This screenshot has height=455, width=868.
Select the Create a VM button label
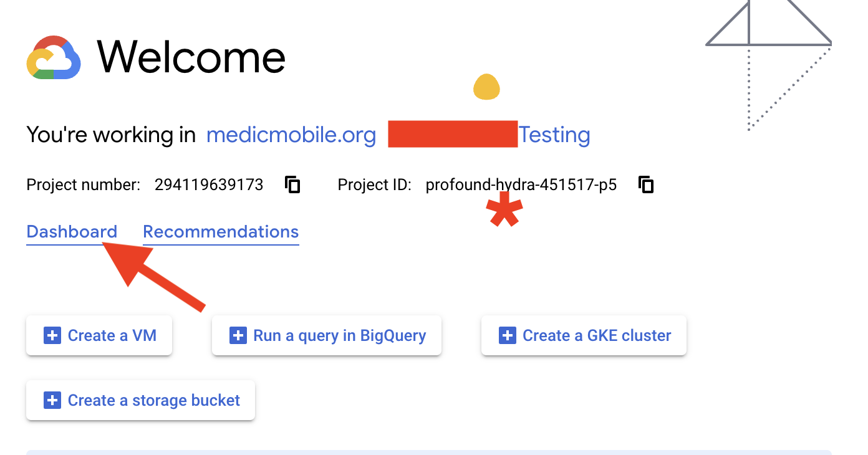[112, 335]
